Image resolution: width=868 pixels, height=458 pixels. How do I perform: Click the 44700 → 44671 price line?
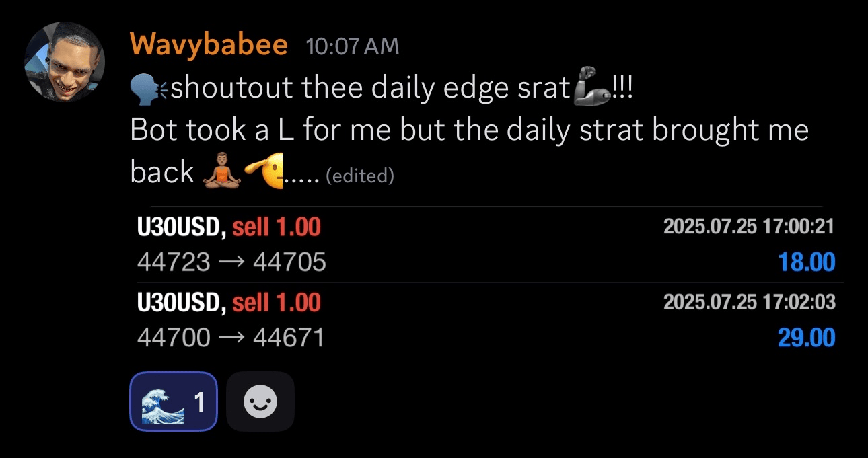[231, 337]
